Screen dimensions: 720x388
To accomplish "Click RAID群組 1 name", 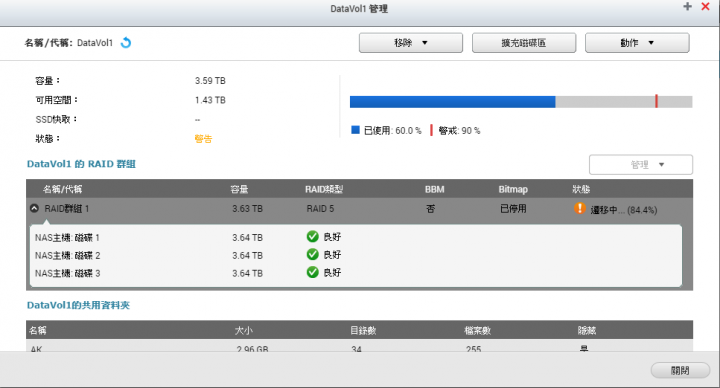I will pyautogui.click(x=67, y=209).
